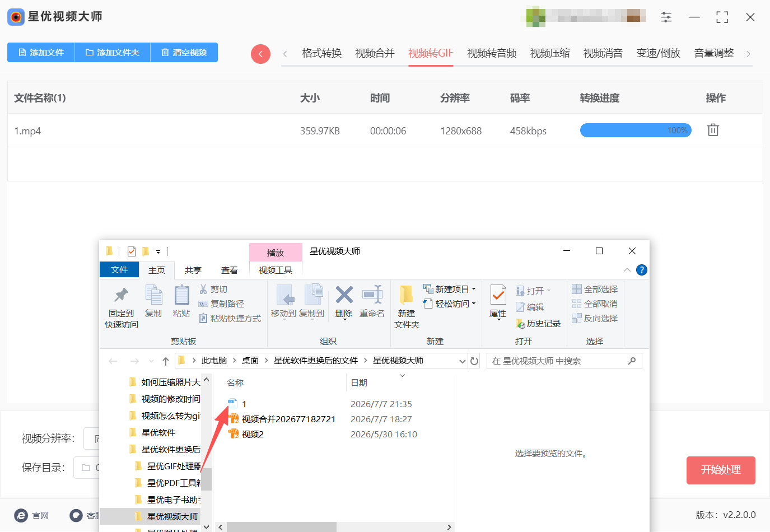The image size is (770, 532).
Task: Click 桌面 in the address breadcrumb
Action: pos(250,361)
